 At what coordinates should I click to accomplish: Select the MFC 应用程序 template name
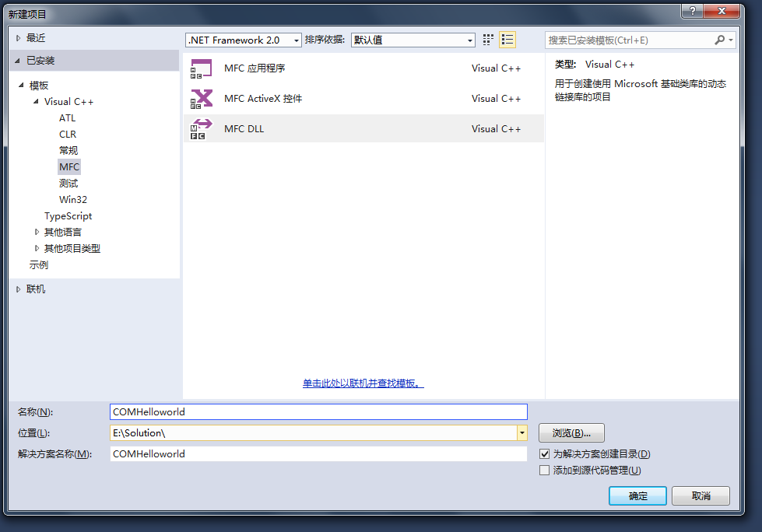pos(255,68)
